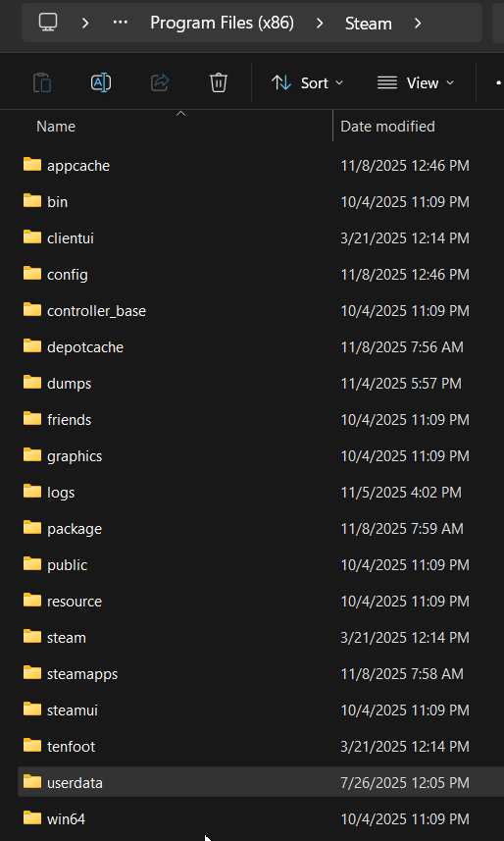The width and height of the screenshot is (504, 841).
Task: Open the View dropdown menu
Action: (x=416, y=83)
